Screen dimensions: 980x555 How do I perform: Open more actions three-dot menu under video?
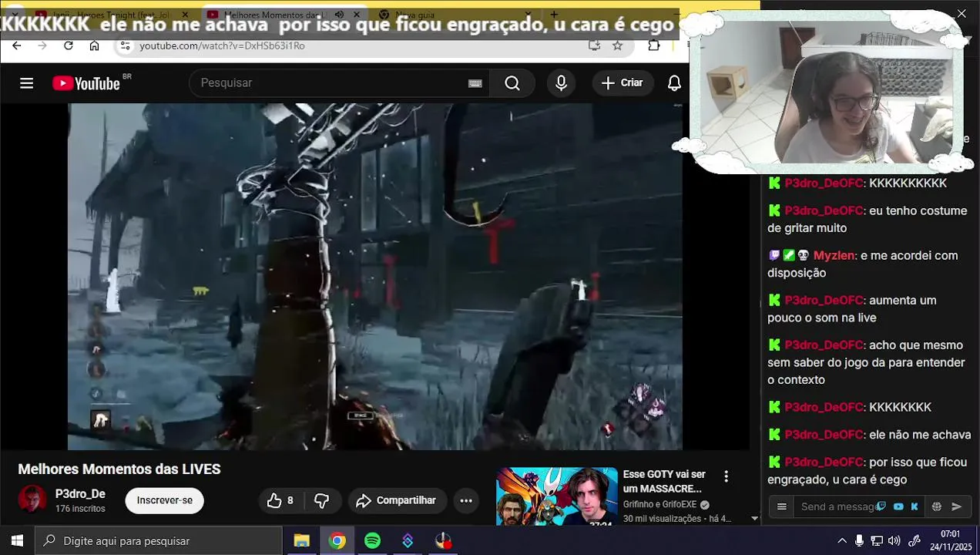coord(466,500)
